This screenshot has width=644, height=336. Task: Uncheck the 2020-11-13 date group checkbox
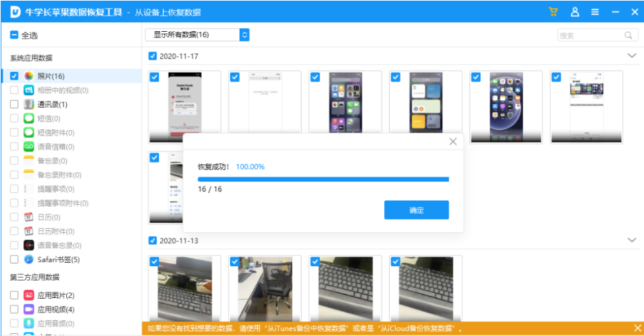pos(153,241)
